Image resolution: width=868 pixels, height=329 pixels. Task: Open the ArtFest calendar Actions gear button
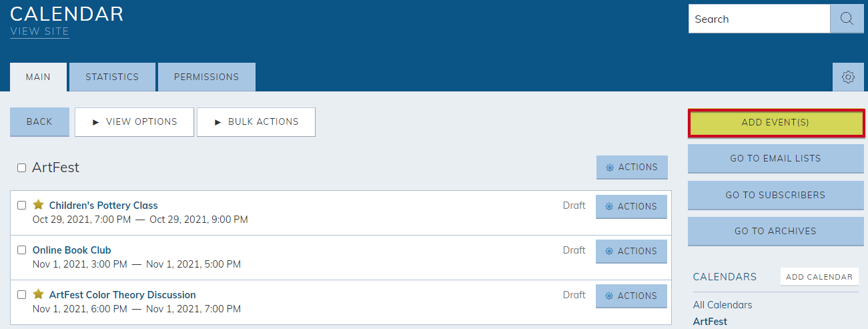pos(632,168)
